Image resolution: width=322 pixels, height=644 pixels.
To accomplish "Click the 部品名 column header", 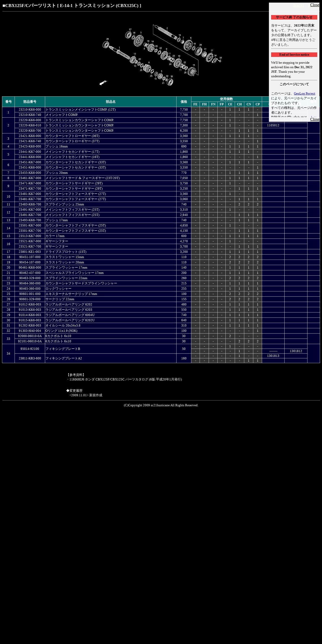I will pyautogui.click(x=111, y=102).
